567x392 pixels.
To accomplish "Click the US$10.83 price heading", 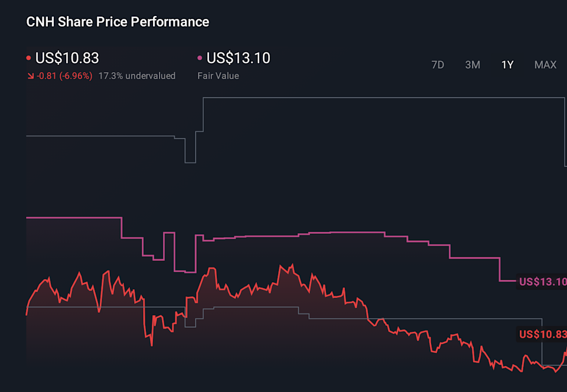I will click(x=67, y=58).
